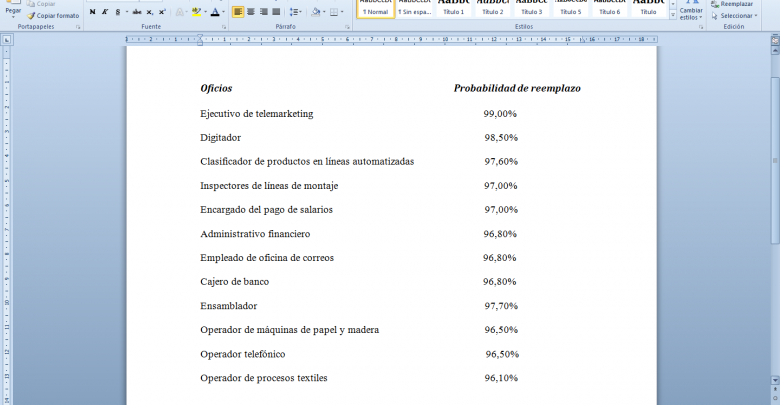Screen dimensions: 780x405
Task: Click Operador de máquinas de papel y madera
Action: [x=290, y=330]
